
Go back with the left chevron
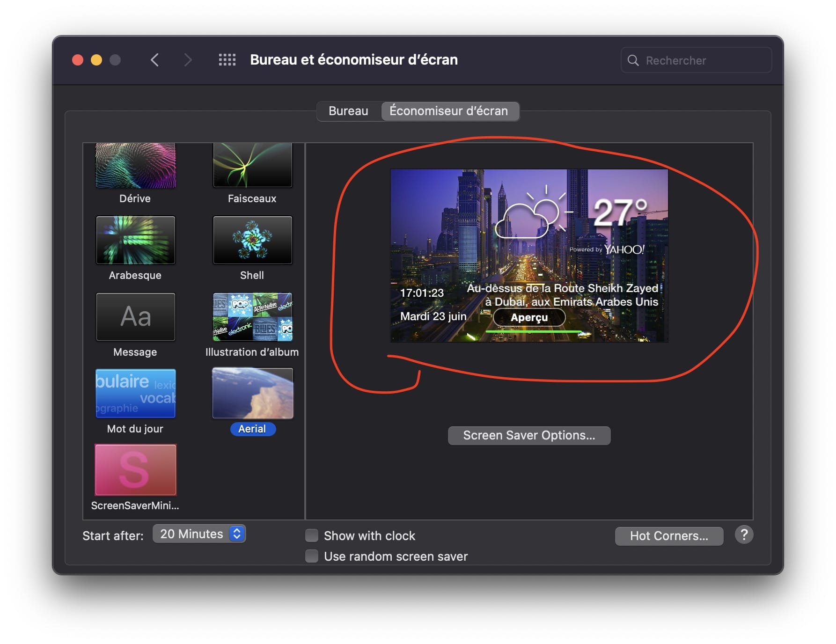click(x=154, y=60)
